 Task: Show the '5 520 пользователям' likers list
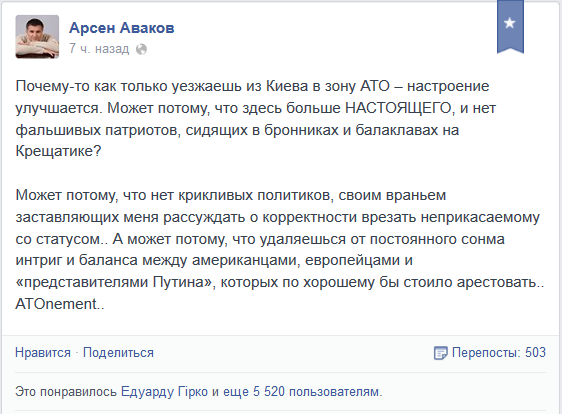317,391
